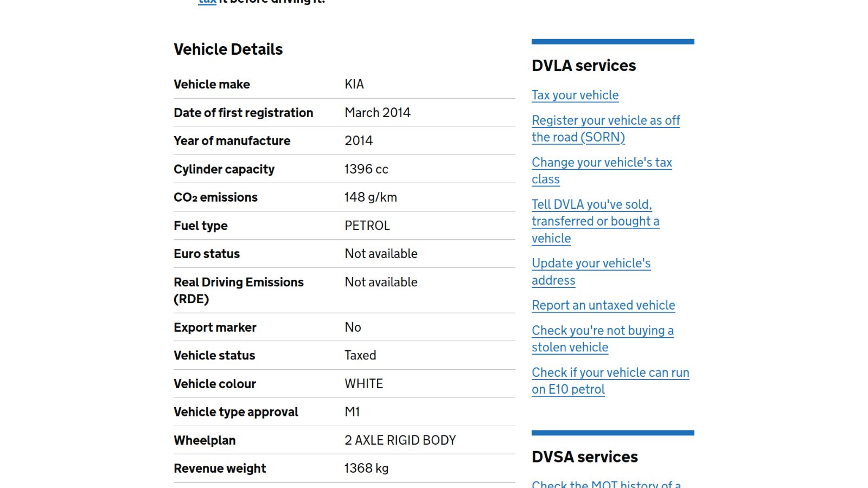Screen dimensions: 868x488
Task: Click the fuel type value 'PETROL'
Action: (367, 226)
